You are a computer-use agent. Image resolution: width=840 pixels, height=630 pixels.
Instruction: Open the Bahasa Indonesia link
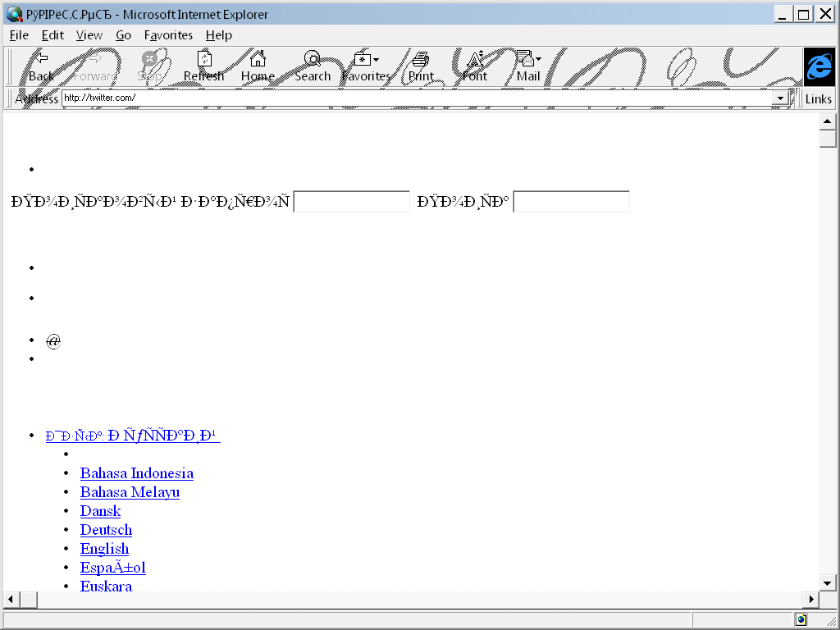[136, 473]
